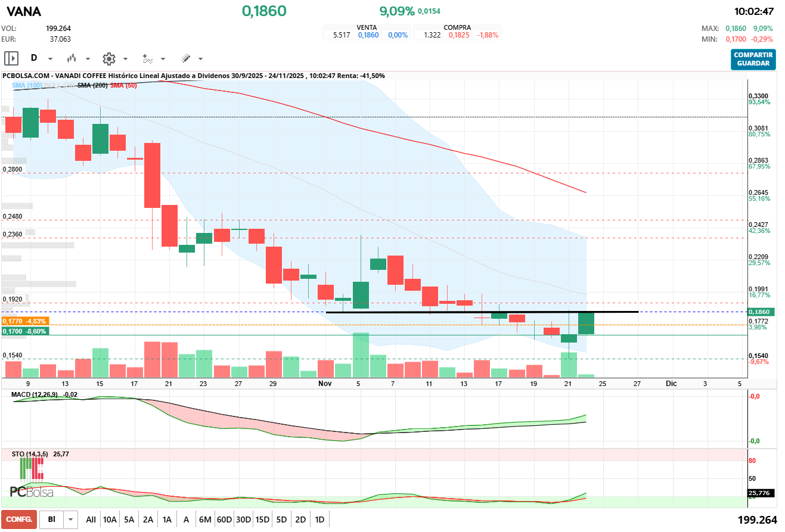Click the SMA (50) indicator label
Viewport: 785px width, 532px height.
(x=124, y=86)
